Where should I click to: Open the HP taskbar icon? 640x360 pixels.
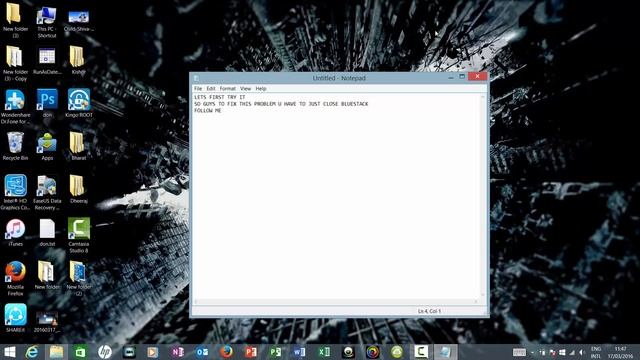click(x=104, y=352)
